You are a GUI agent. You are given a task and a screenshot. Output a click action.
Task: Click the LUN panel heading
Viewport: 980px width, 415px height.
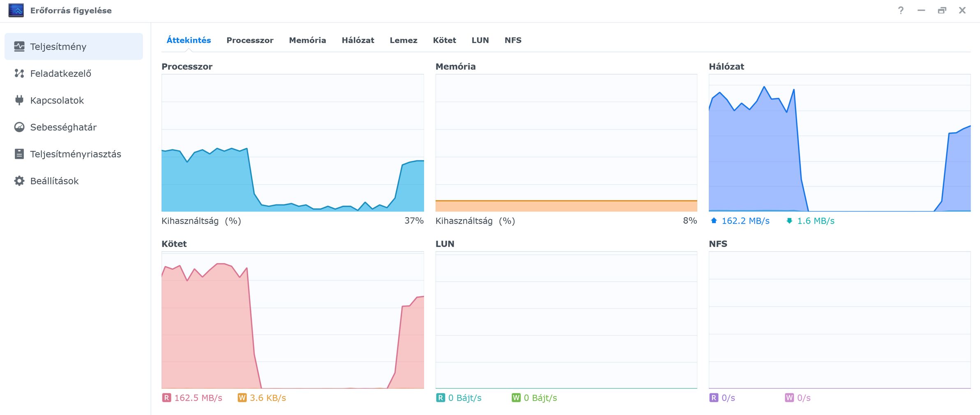(x=445, y=244)
